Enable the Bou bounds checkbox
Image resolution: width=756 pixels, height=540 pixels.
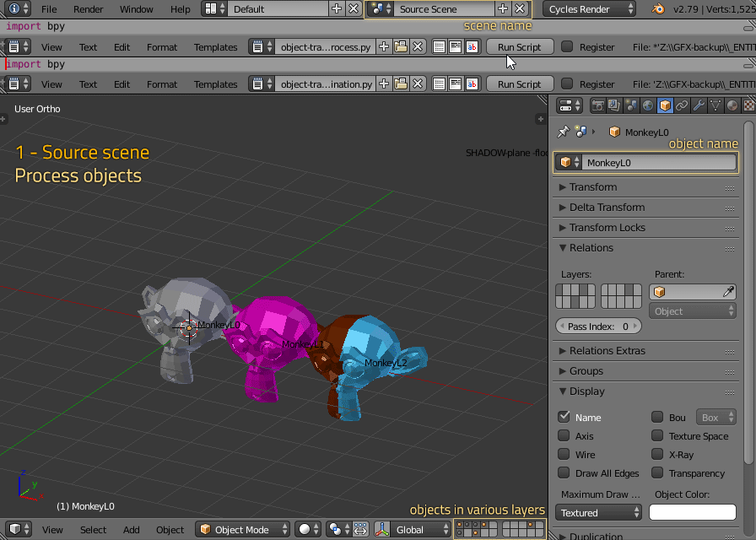coord(657,417)
